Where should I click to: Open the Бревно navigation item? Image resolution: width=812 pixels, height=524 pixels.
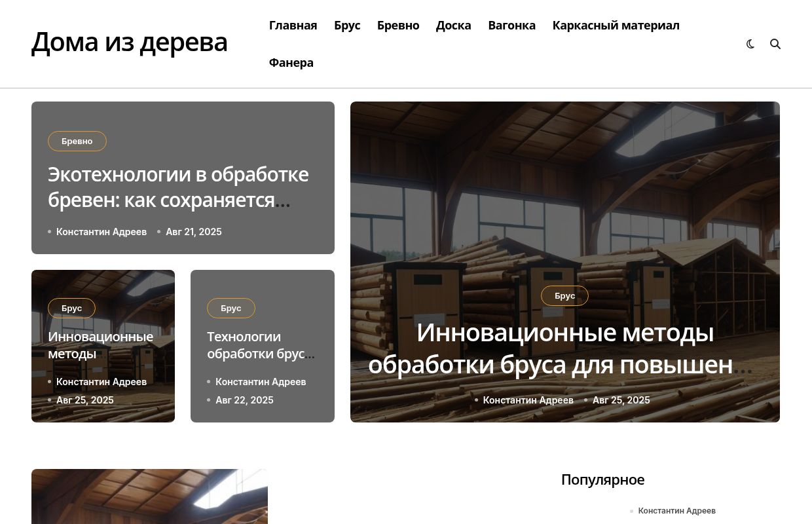coord(398,25)
